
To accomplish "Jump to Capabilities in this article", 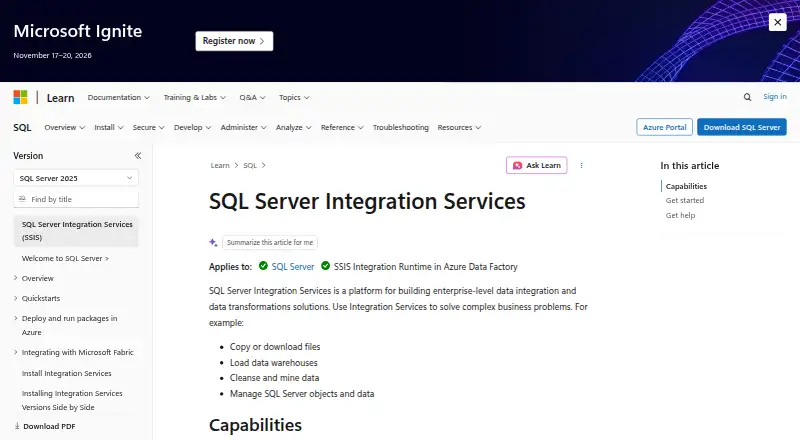I will 686,186.
